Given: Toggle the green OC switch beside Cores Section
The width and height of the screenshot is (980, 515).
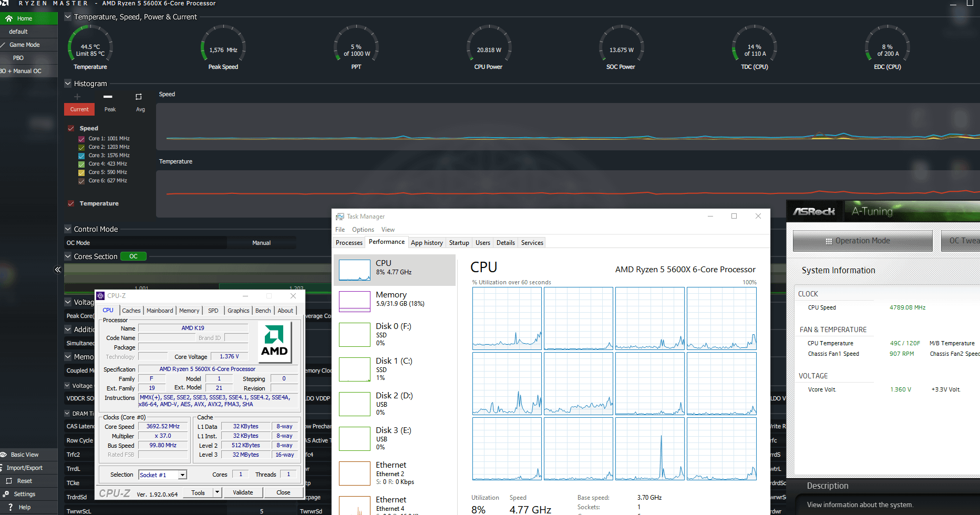Looking at the screenshot, I should [x=133, y=256].
